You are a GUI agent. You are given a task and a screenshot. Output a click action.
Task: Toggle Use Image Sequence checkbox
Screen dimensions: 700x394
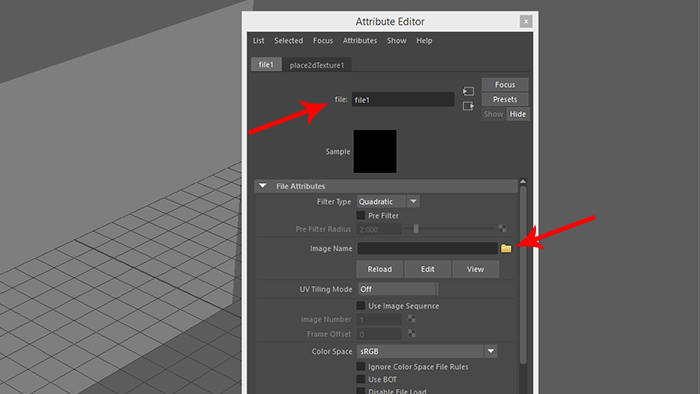pos(361,306)
